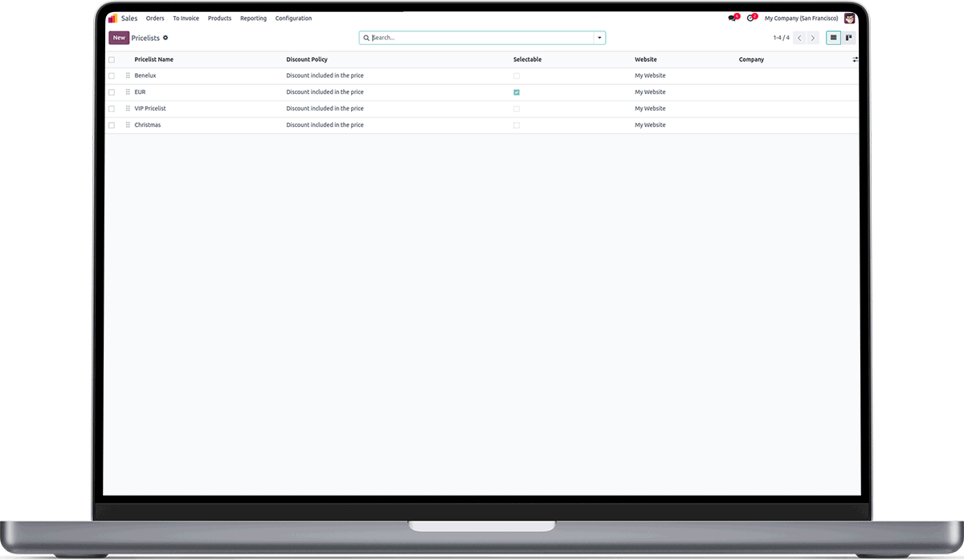The width and height of the screenshot is (964, 560).
Task: Click My Website in EUR row
Action: (650, 92)
